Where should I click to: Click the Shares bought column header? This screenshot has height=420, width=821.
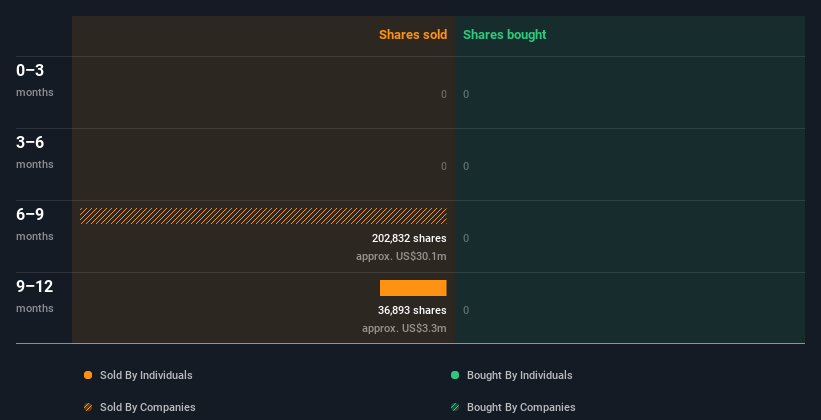[505, 35]
